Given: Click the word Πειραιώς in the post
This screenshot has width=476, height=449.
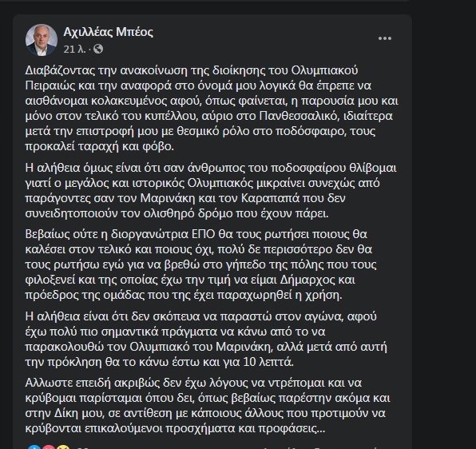Looking at the screenshot, I should pos(50,85).
